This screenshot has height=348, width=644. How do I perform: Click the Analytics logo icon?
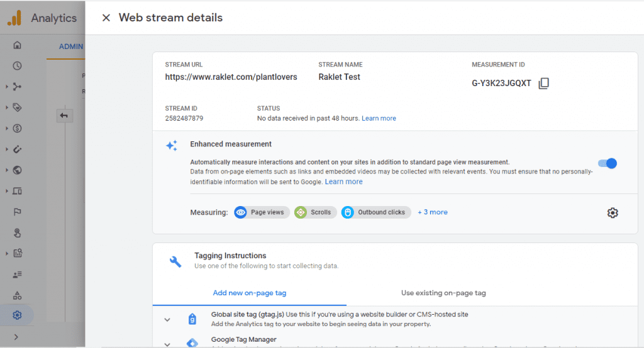click(15, 18)
